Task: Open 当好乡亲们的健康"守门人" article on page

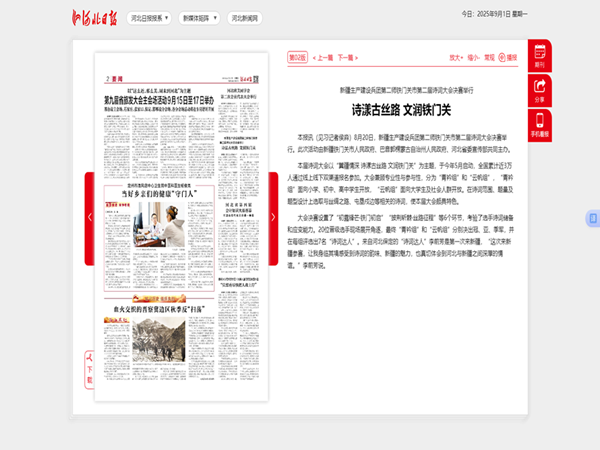Action: [x=159, y=194]
